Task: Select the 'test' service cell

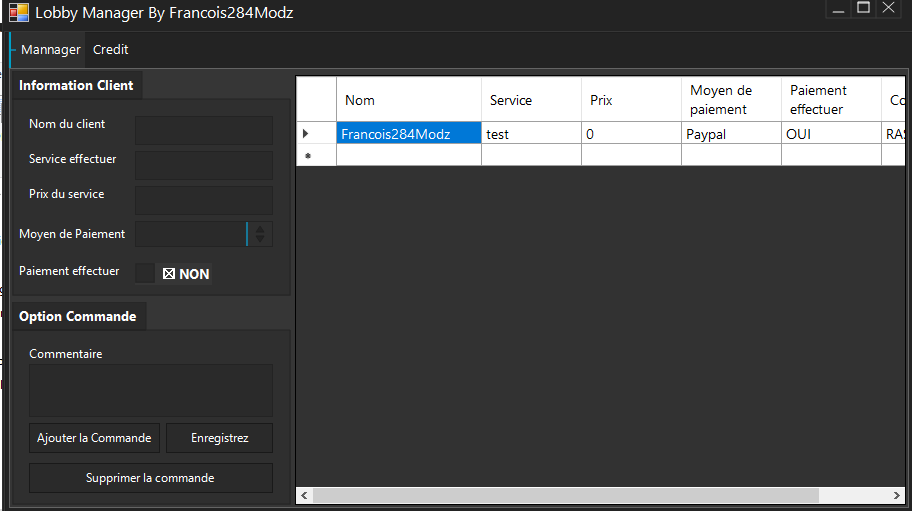Action: 531,133
